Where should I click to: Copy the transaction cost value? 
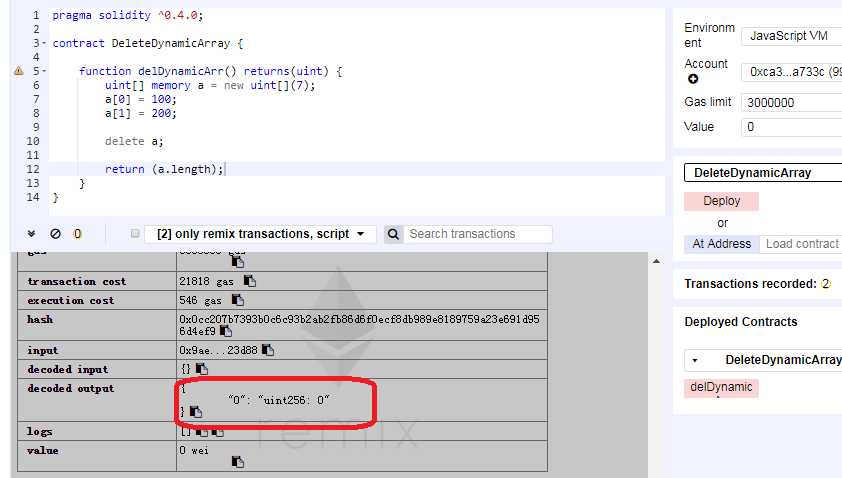click(x=250, y=281)
